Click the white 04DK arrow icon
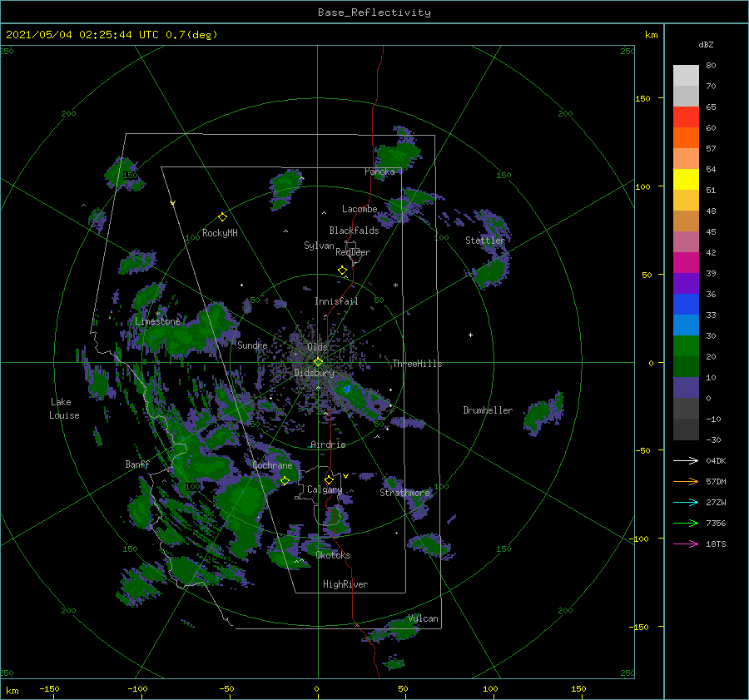This screenshot has height=700, width=749. point(686,460)
